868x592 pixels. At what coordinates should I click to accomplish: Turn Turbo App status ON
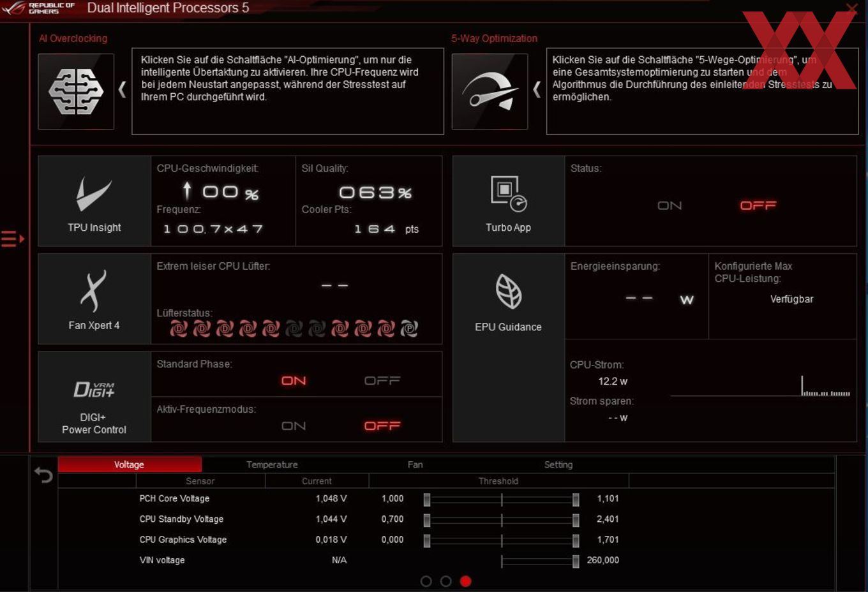[x=670, y=205]
